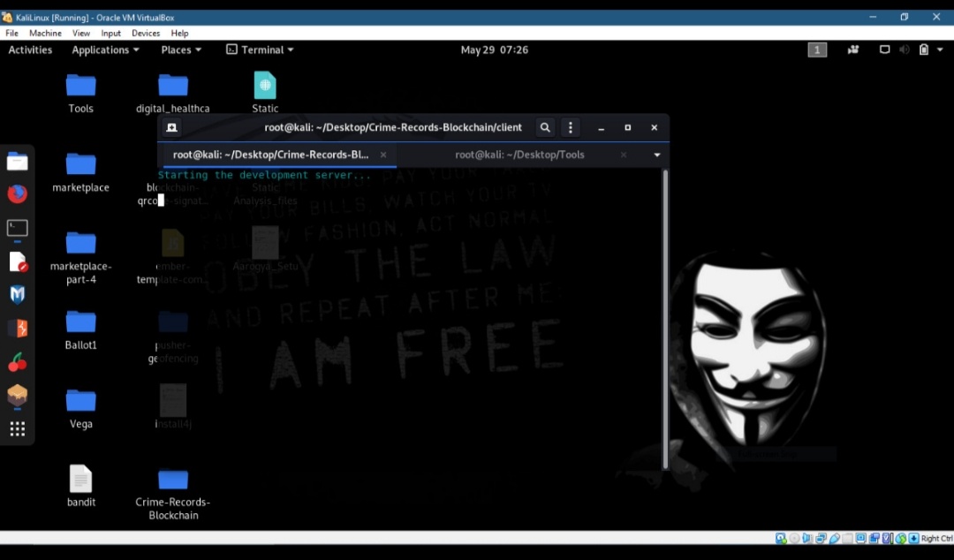
Task: Restore the VirtualBox window size
Action: [905, 17]
